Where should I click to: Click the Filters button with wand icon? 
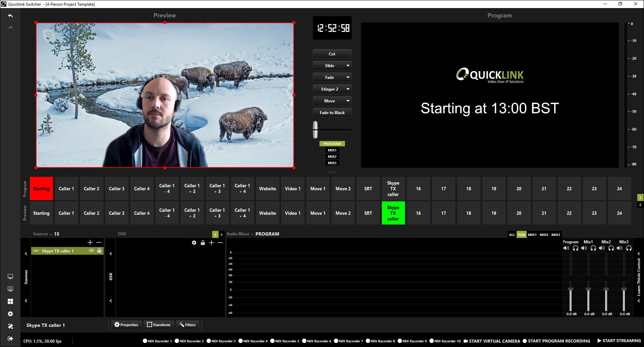click(x=187, y=325)
